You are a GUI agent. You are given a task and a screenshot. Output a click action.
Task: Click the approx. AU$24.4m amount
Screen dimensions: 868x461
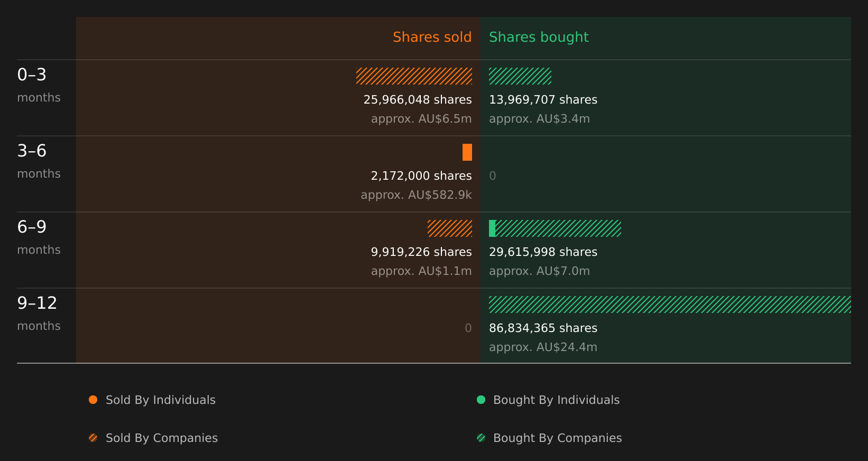click(543, 347)
